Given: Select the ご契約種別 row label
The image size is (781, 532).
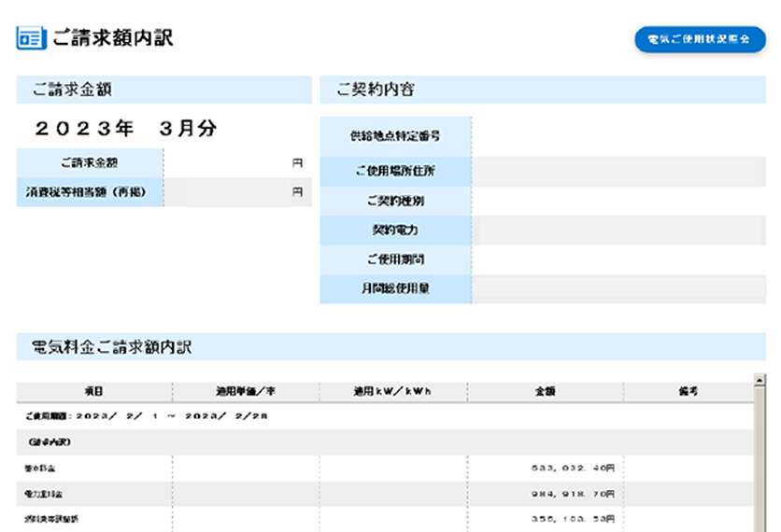Looking at the screenshot, I should coord(395,201).
